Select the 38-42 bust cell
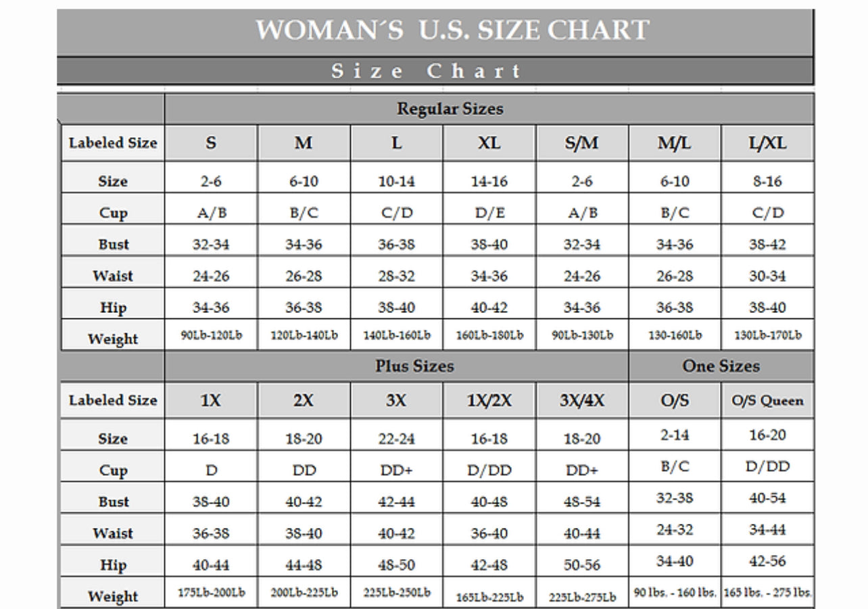Viewport: 868px width, 609px height. tap(767, 245)
